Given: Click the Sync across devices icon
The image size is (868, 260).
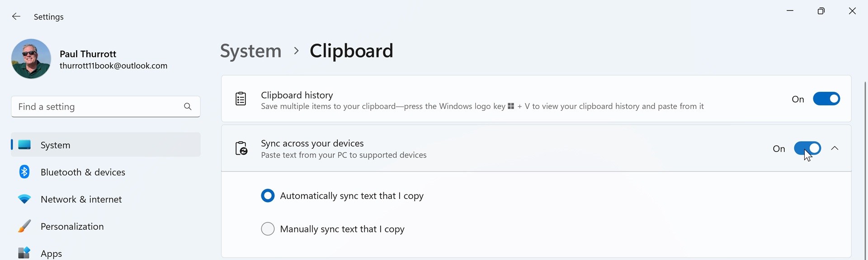Looking at the screenshot, I should [241, 148].
